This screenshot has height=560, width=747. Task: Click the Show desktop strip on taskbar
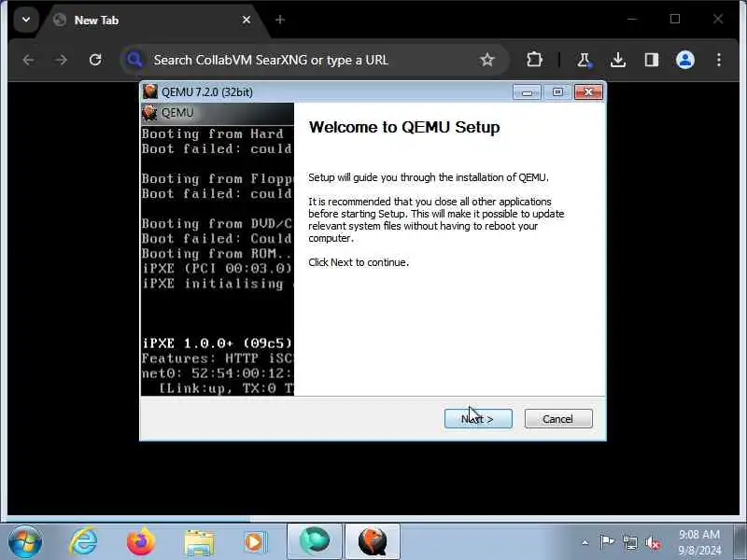click(x=740, y=541)
